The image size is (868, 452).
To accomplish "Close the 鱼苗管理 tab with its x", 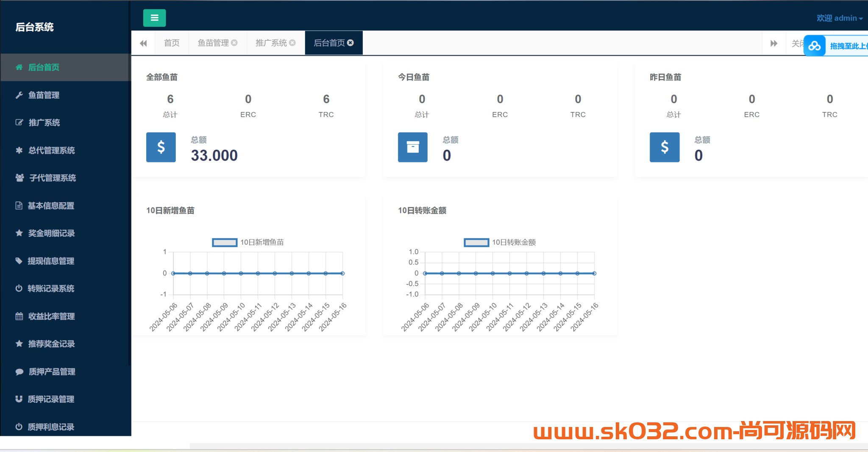I will [x=234, y=43].
